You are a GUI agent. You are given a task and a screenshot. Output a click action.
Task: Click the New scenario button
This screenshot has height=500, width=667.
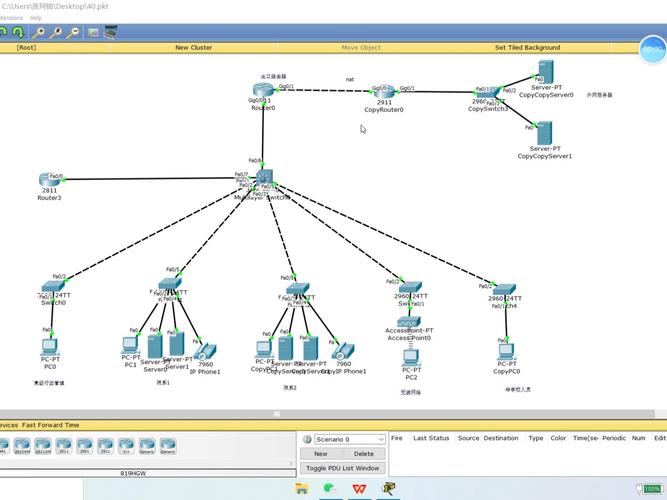320,454
